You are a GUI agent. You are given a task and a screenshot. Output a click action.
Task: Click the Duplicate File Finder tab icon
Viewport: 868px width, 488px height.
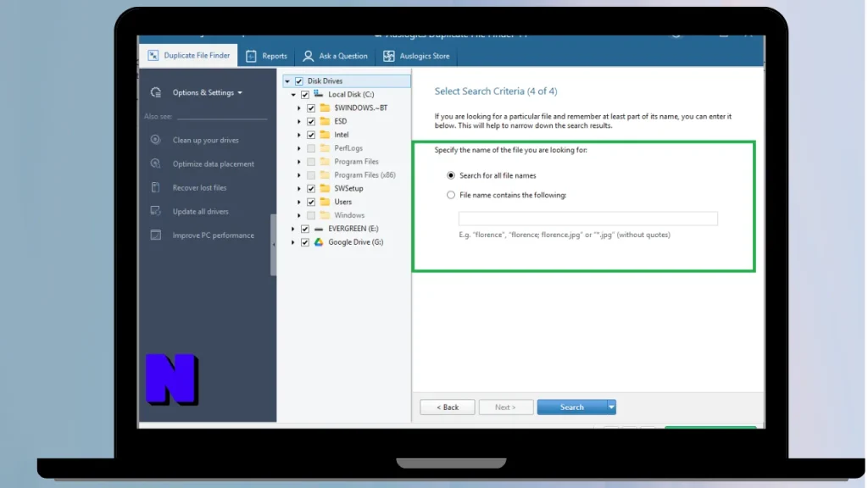[x=153, y=55]
